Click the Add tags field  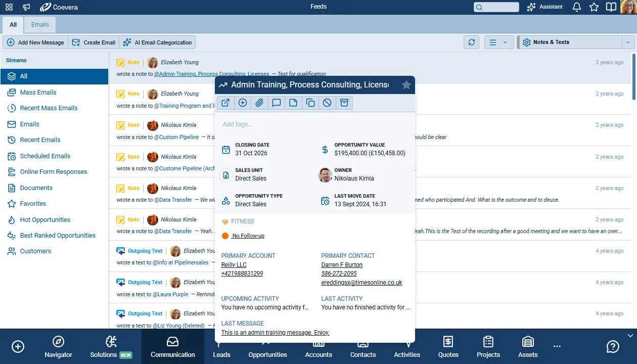coord(314,124)
